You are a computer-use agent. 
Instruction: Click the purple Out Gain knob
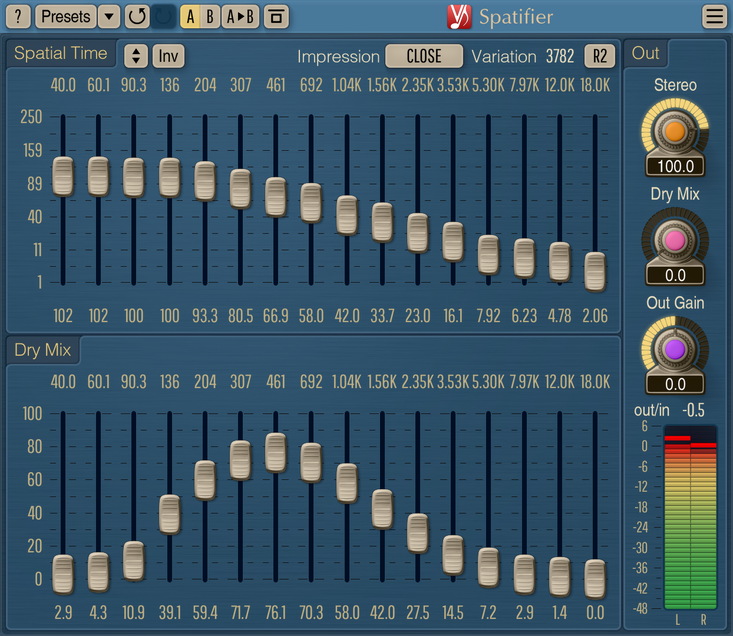[675, 350]
